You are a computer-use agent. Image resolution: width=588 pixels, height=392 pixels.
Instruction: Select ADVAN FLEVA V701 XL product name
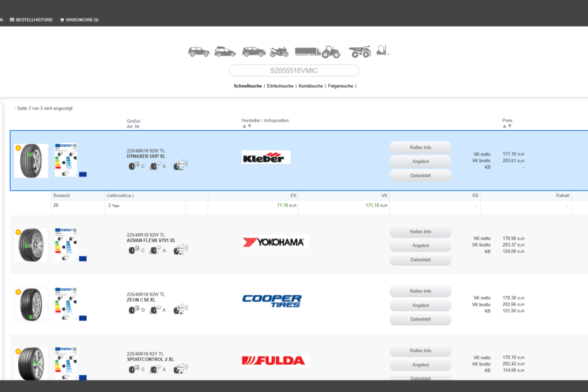pyautogui.click(x=150, y=240)
